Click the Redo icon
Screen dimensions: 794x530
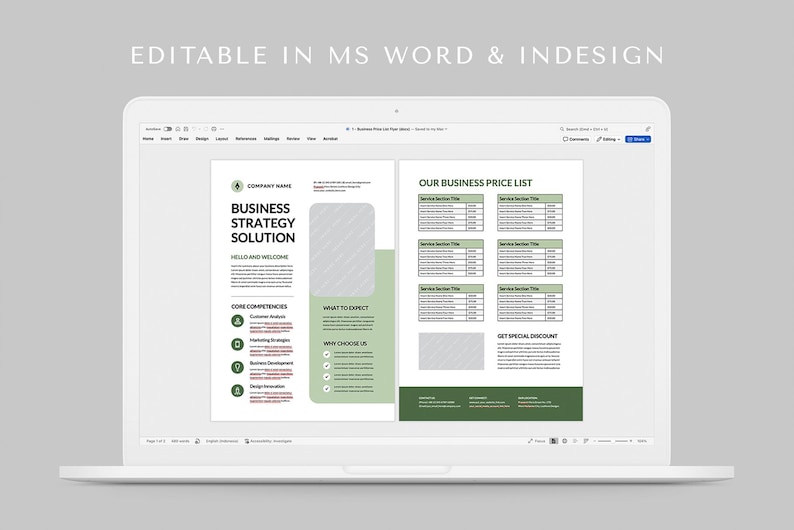[206, 129]
